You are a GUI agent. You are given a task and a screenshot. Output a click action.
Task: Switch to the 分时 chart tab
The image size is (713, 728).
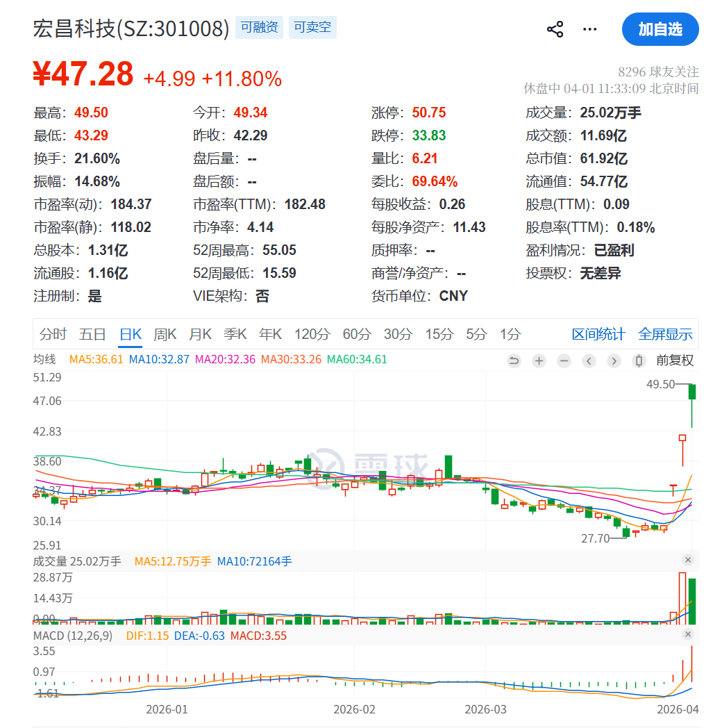[x=53, y=334]
